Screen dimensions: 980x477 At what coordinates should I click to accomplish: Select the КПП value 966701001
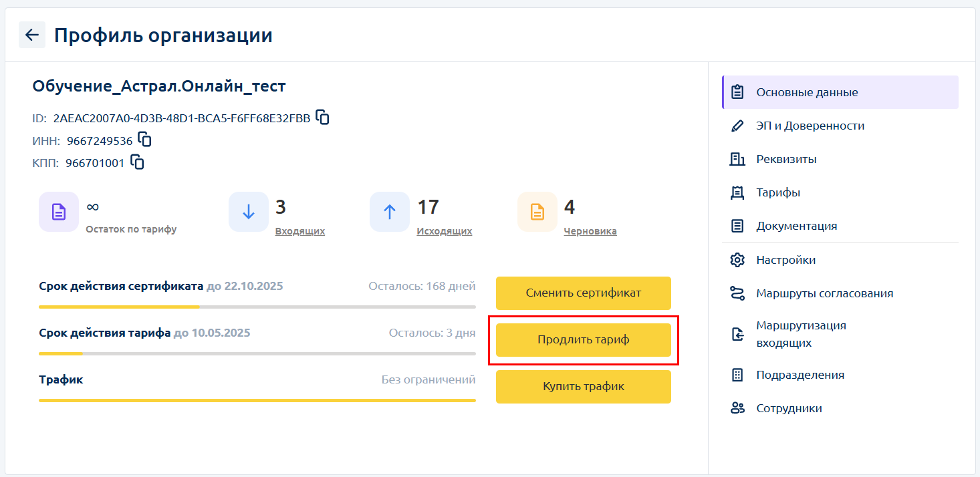pyautogui.click(x=95, y=162)
